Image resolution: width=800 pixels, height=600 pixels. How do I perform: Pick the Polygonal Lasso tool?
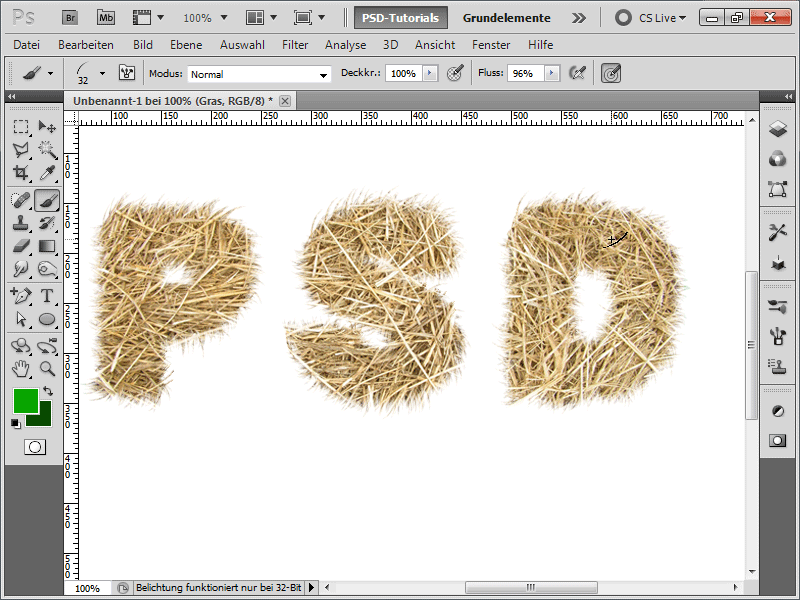[21, 149]
